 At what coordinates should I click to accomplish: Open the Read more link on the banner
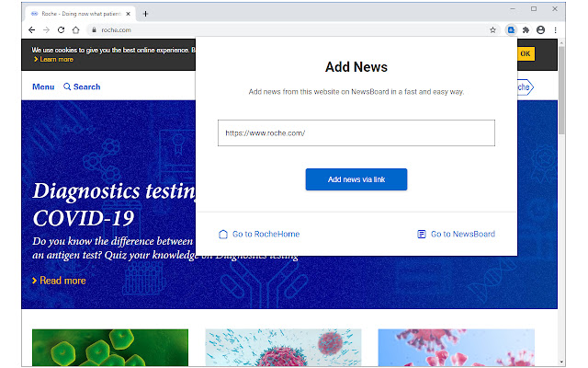point(59,281)
